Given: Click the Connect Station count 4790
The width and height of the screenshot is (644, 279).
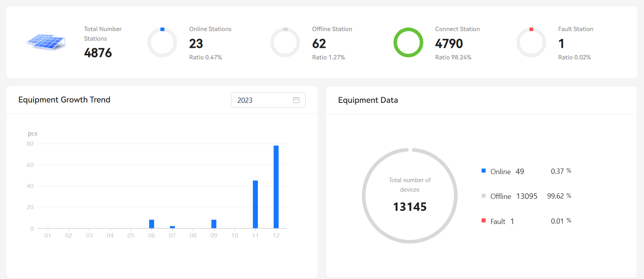Looking at the screenshot, I should pos(449,43).
